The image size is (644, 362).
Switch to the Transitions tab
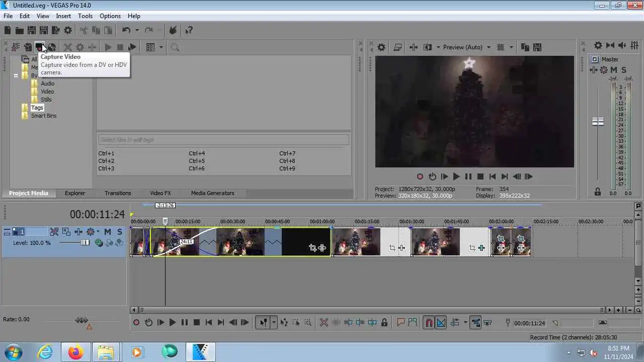pyautogui.click(x=118, y=193)
